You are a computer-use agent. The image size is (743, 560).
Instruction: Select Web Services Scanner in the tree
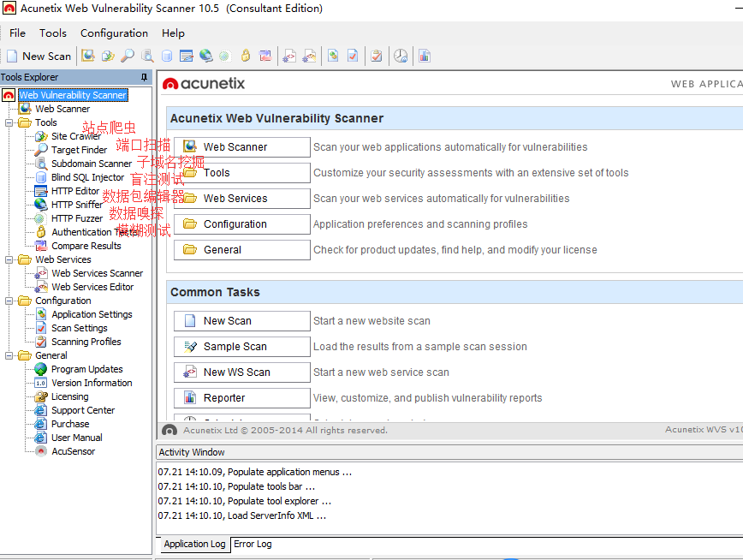97,274
